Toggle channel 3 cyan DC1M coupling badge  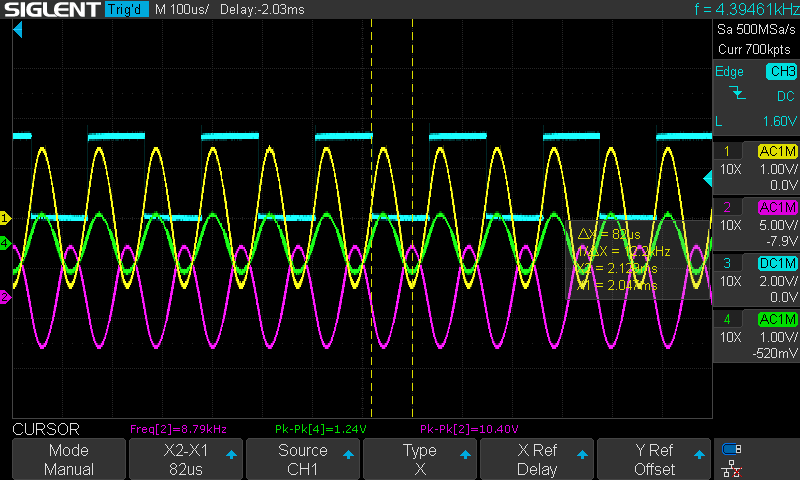(777, 262)
